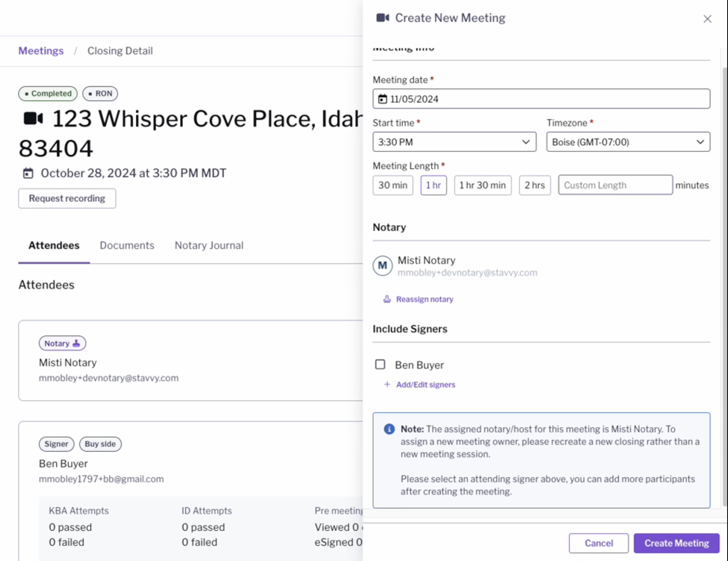This screenshot has width=728, height=561.
Task: Open the Start time dropdown showing 3:30 PM
Action: (454, 142)
